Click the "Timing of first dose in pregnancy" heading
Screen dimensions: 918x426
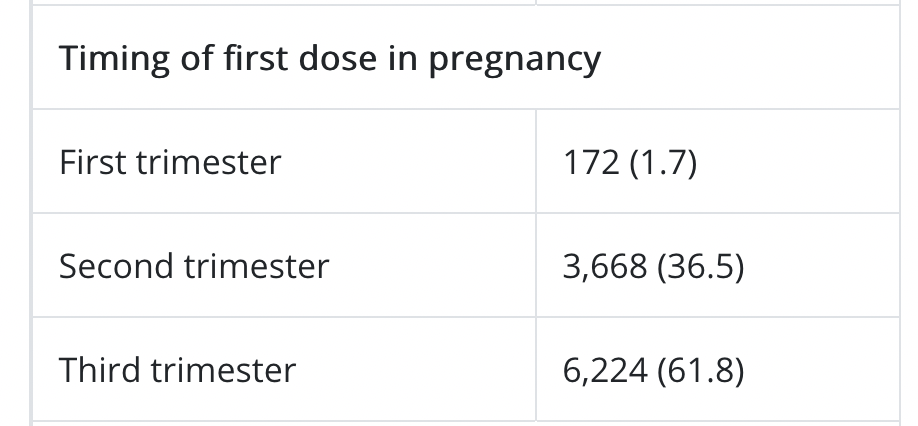tap(330, 58)
